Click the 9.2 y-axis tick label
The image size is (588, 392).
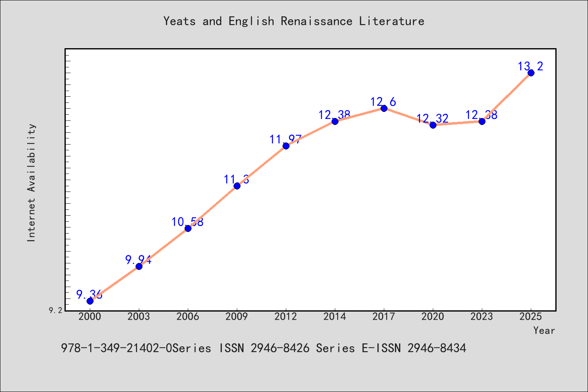point(56,310)
